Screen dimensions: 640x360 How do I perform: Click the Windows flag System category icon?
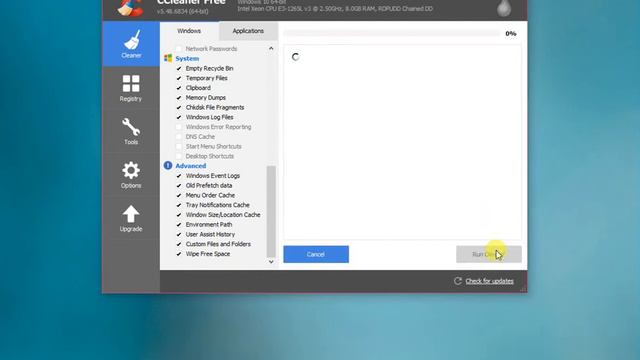[x=168, y=58]
